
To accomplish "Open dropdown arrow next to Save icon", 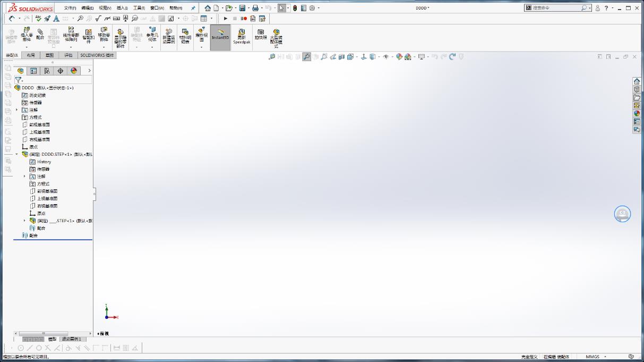I will [x=248, y=8].
